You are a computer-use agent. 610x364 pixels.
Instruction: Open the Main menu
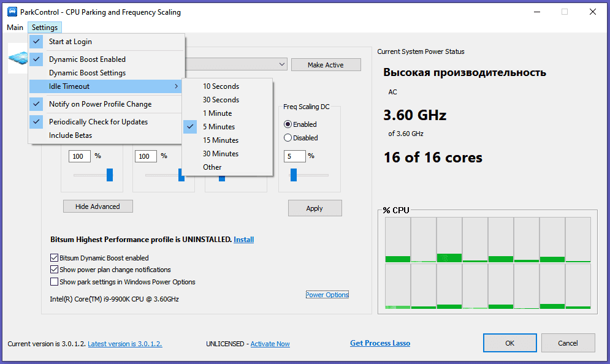point(15,27)
